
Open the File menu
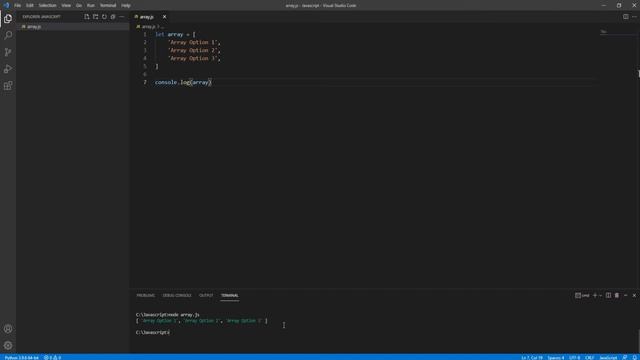click(x=17, y=6)
